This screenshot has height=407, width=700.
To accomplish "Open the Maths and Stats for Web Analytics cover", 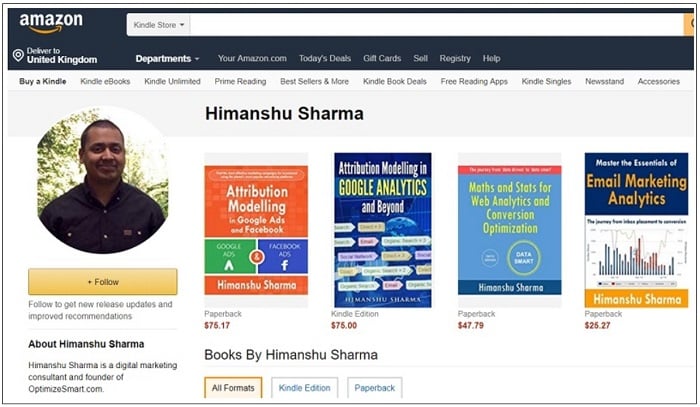I will click(x=509, y=230).
